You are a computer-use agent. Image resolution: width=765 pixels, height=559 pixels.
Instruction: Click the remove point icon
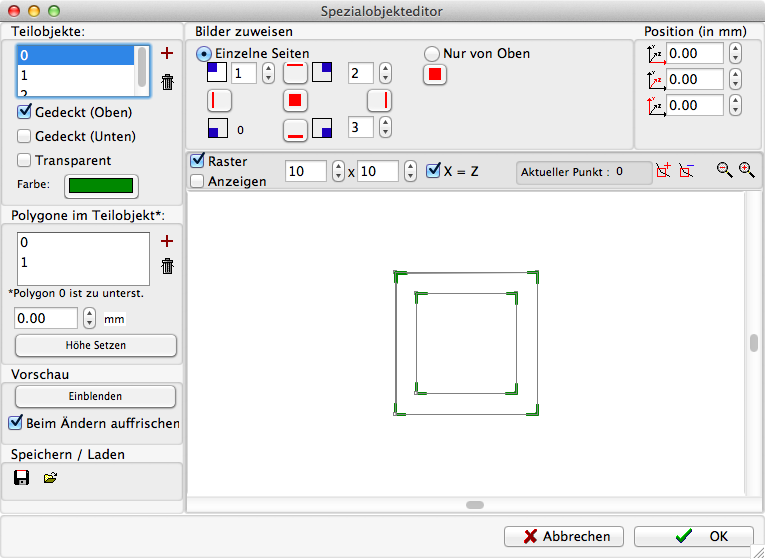[685, 171]
